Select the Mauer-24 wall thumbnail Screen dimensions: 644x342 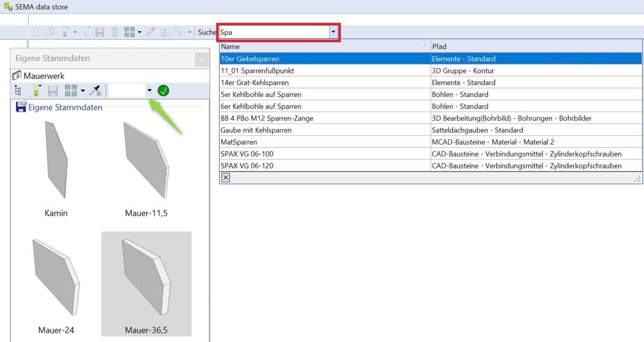pos(56,284)
